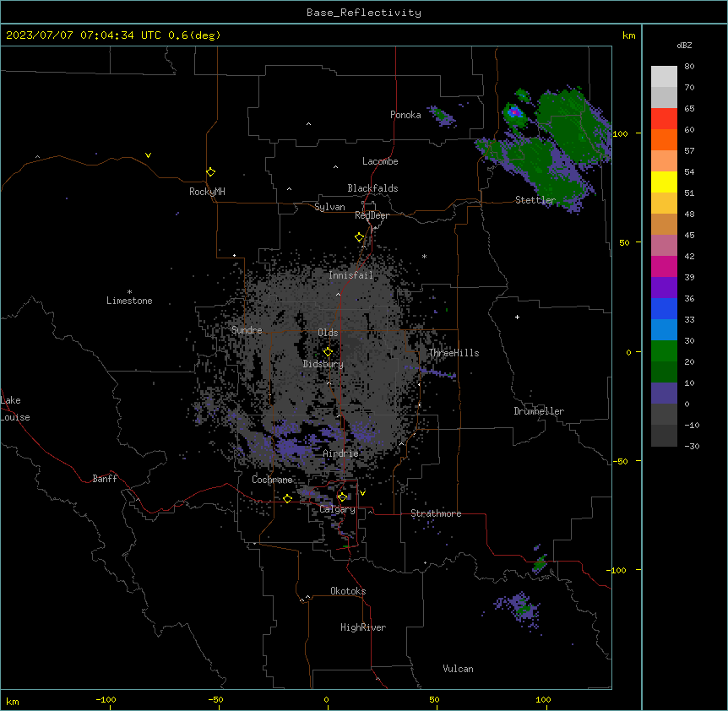Click the yellow diamond marker above RockyMH
728x711 pixels.
(211, 172)
